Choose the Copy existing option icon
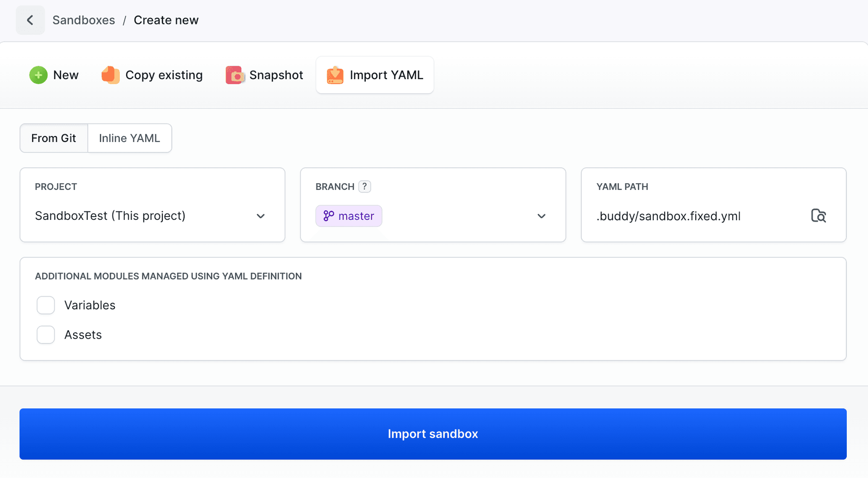The width and height of the screenshot is (868, 478). point(110,75)
